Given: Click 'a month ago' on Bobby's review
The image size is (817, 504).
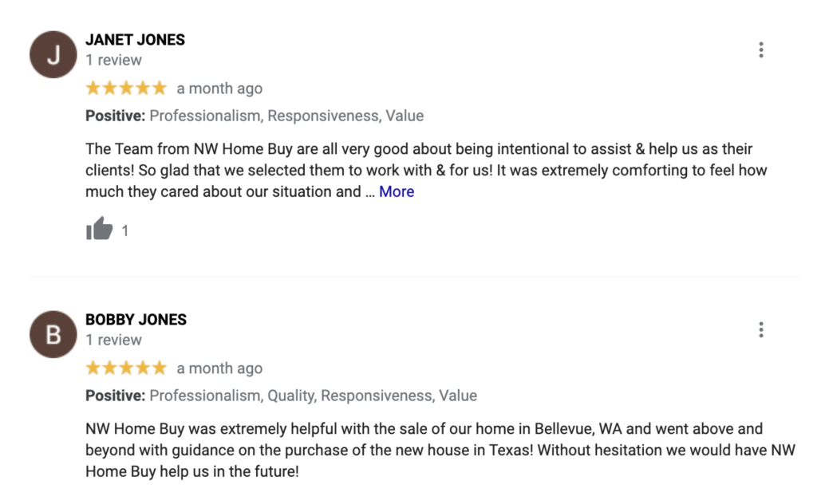Looking at the screenshot, I should pyautogui.click(x=219, y=368).
